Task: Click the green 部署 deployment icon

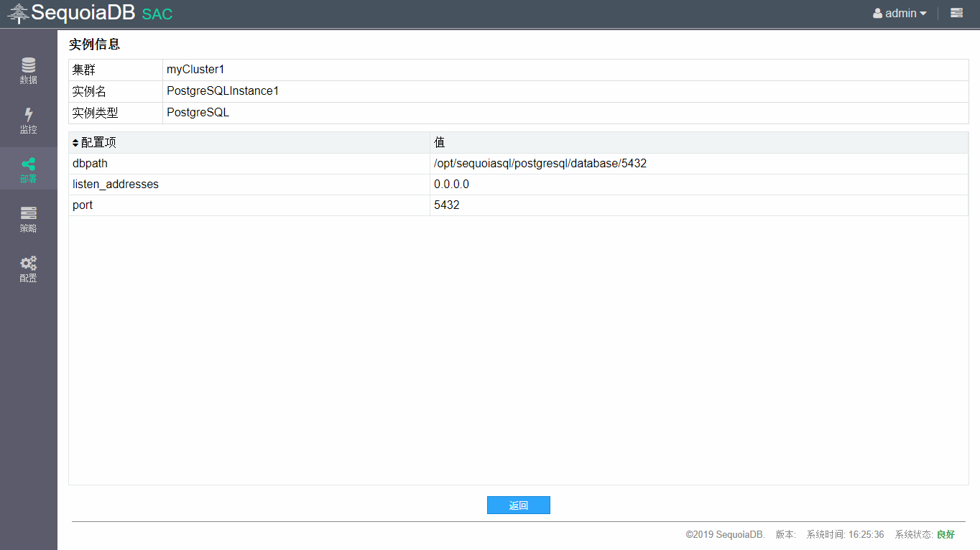Action: pos(28,169)
